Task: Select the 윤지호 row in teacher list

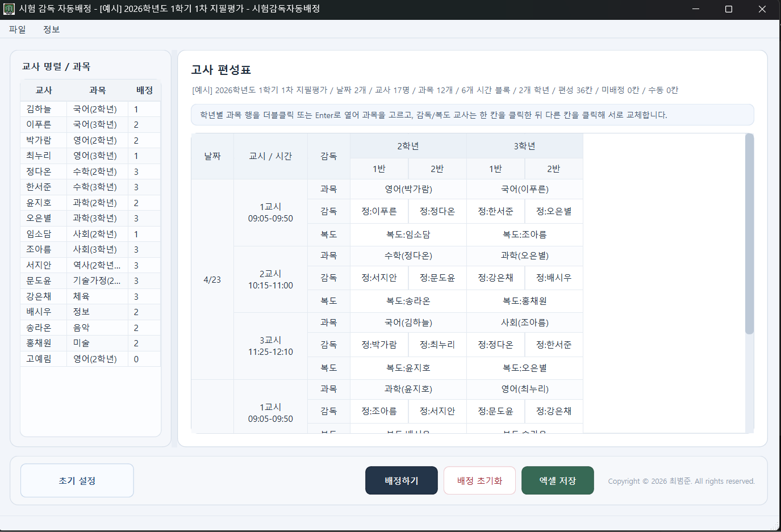Action: pos(90,203)
